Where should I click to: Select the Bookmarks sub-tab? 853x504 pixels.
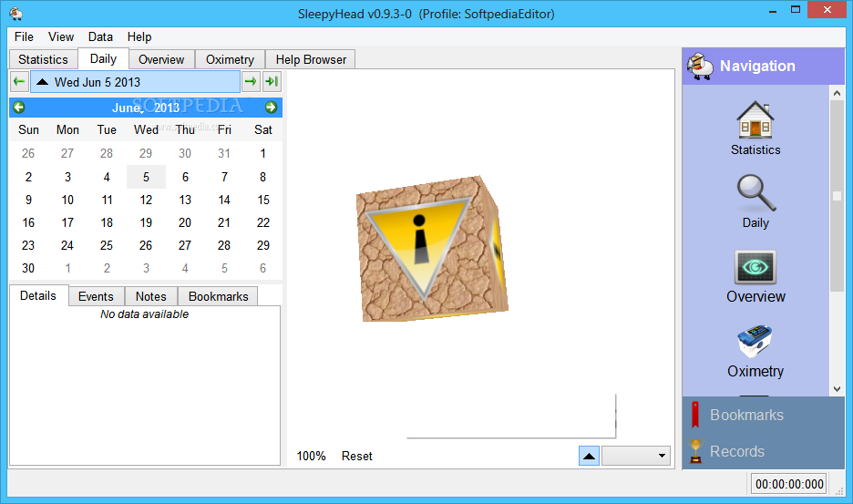pyautogui.click(x=218, y=296)
